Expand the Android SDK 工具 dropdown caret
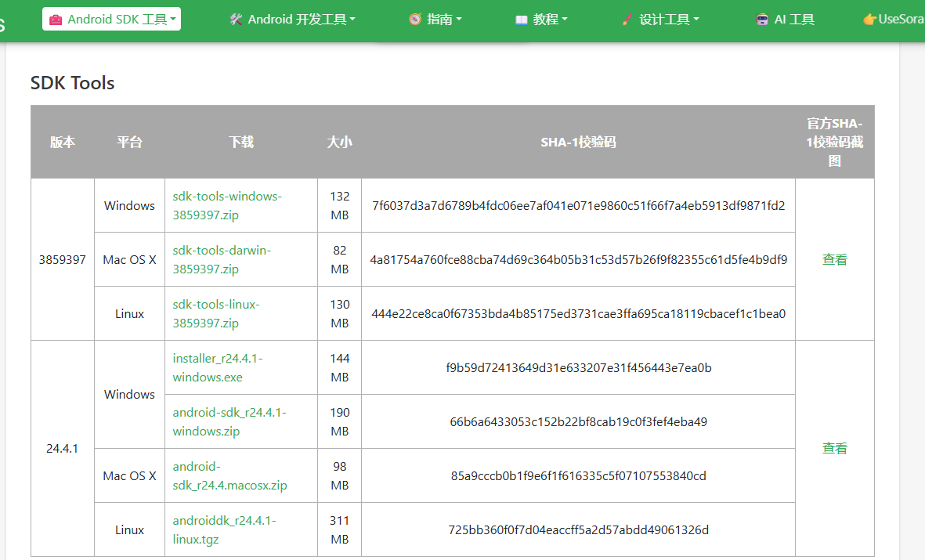This screenshot has width=925, height=560. point(173,20)
